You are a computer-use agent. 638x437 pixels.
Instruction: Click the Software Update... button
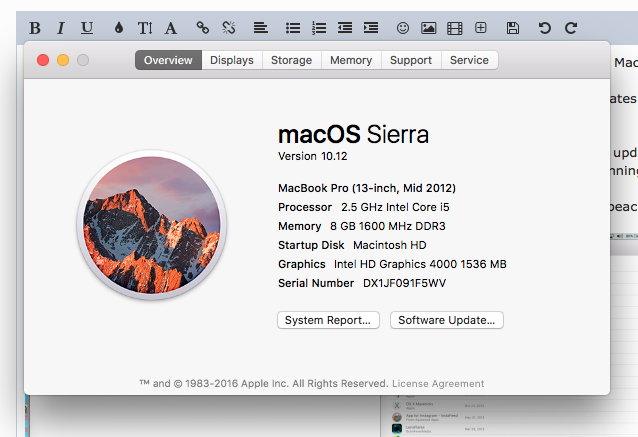pos(447,320)
